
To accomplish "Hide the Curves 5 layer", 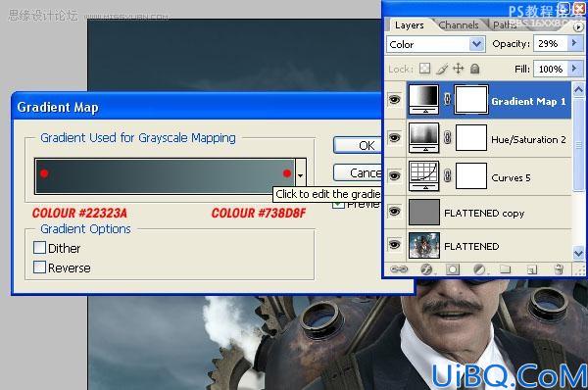I will pos(395,175).
